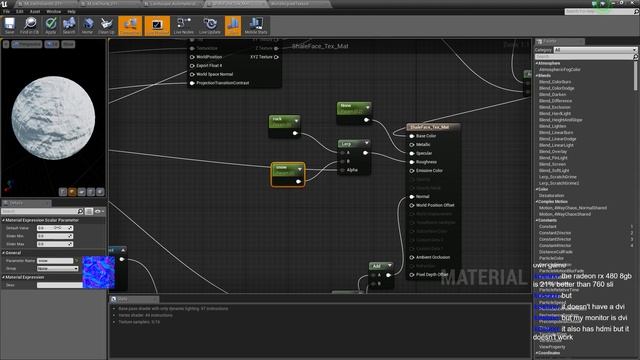Viewport: 640px width, 360px height.
Task: Click the Roughness input pin
Action: [412, 162]
